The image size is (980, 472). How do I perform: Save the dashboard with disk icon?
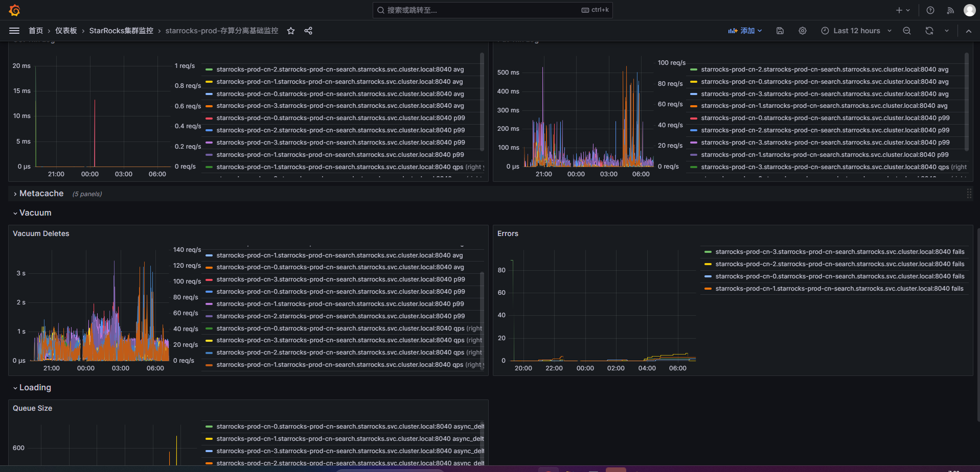[x=780, y=31]
